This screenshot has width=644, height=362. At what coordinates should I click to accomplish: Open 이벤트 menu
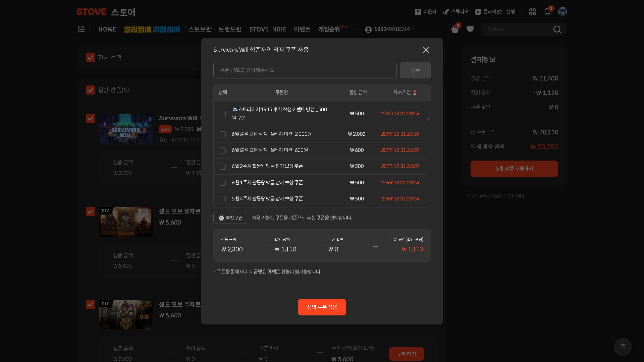(x=302, y=29)
